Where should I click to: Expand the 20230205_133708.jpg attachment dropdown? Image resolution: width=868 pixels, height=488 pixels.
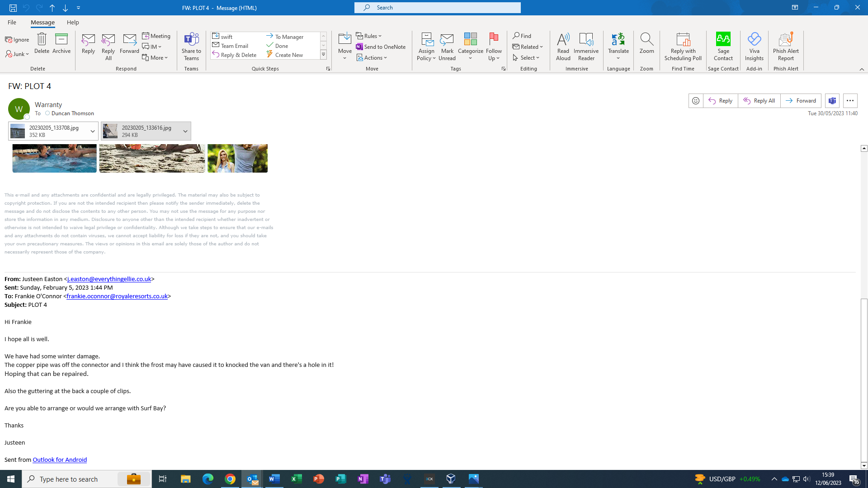(93, 131)
